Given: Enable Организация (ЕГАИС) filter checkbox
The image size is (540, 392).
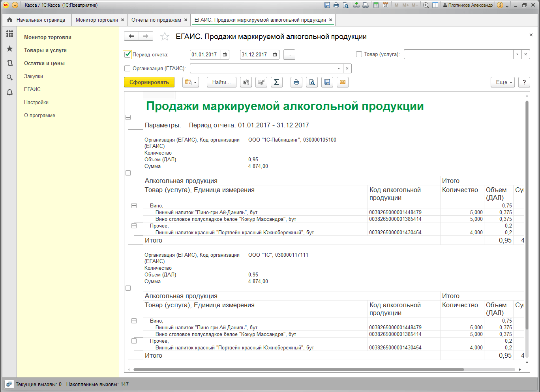Looking at the screenshot, I should point(127,68).
